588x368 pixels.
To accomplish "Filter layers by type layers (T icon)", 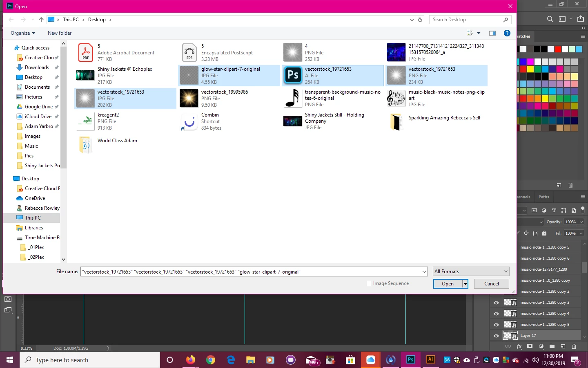I will pyautogui.click(x=554, y=211).
